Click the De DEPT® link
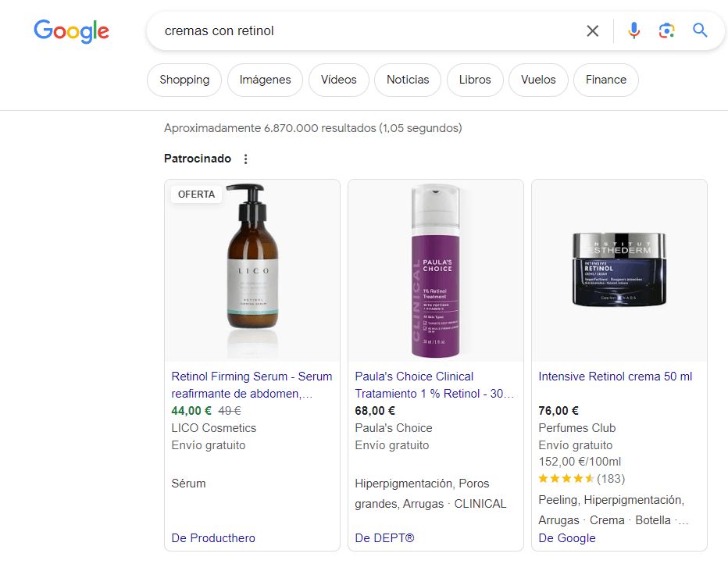The height and width of the screenshot is (564, 728). (384, 538)
